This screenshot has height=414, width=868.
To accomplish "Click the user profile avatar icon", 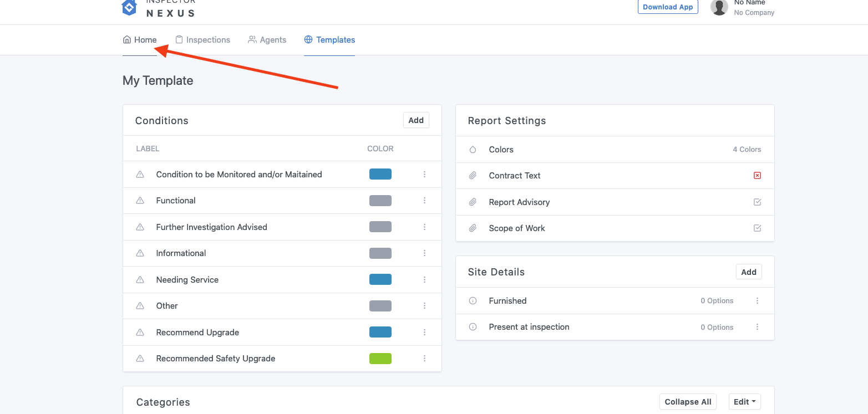I will [719, 7].
